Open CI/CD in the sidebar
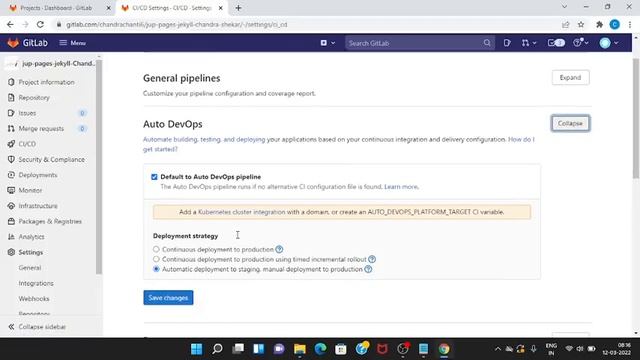The width and height of the screenshot is (640, 360). click(x=27, y=144)
